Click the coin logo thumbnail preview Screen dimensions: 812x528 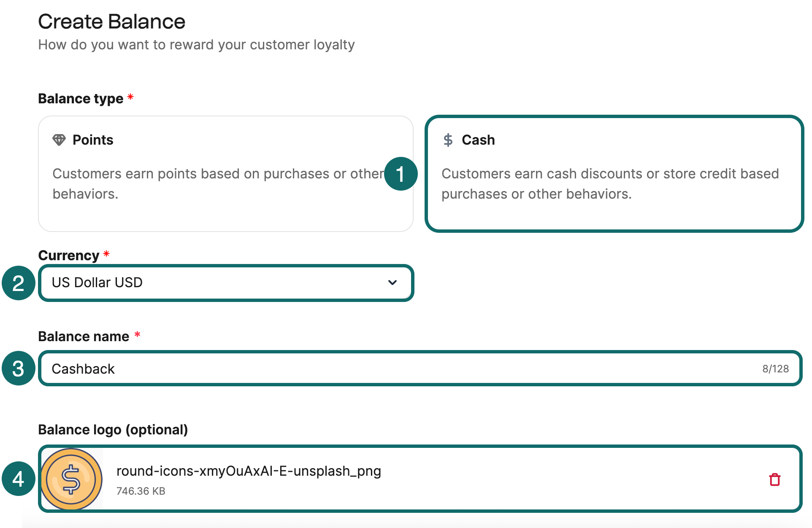71,479
